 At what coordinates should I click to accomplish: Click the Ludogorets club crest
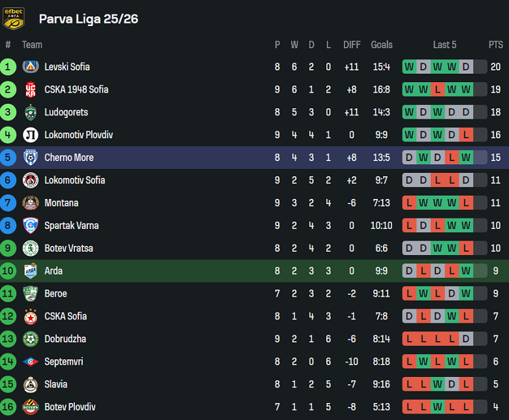coord(30,112)
